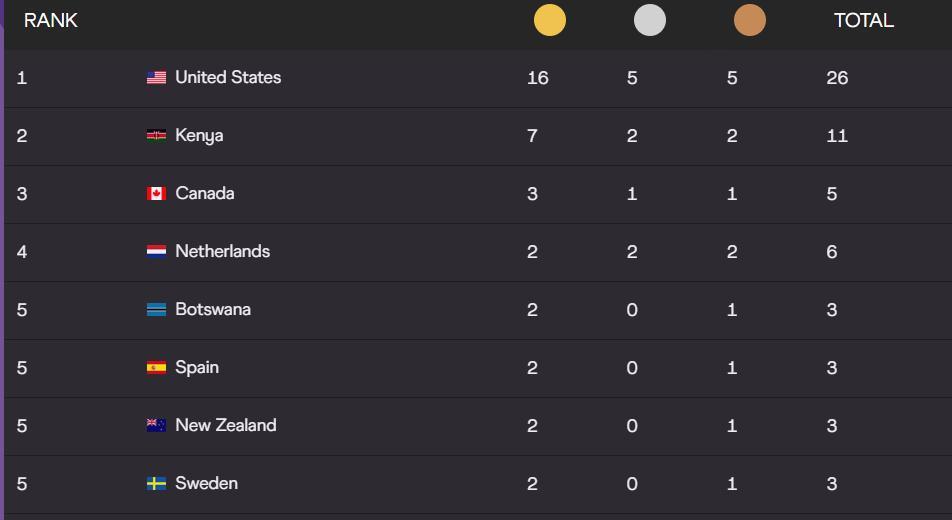Click the silver medal icon header
Screen dimensions: 952x520
pos(649,20)
